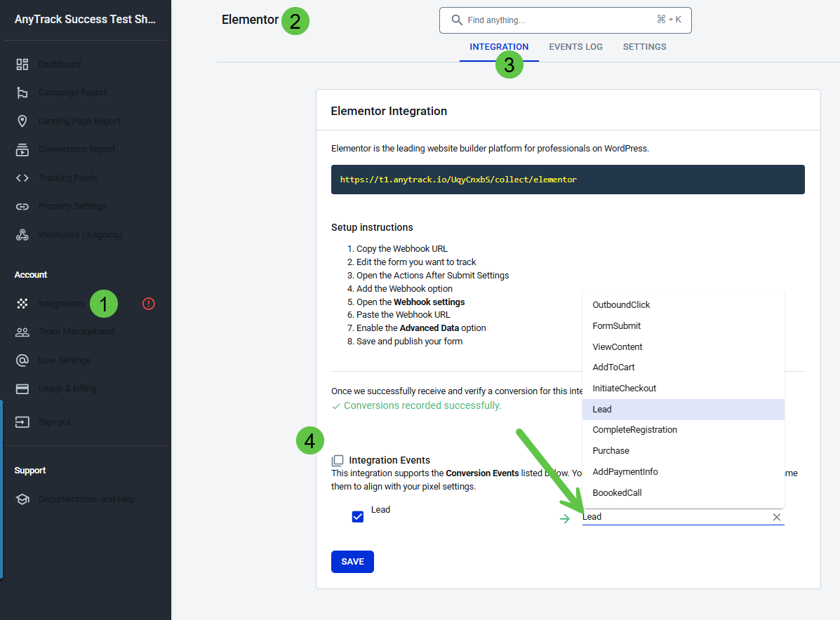
Task: Click step "Save and publish your form"
Action: click(x=409, y=342)
